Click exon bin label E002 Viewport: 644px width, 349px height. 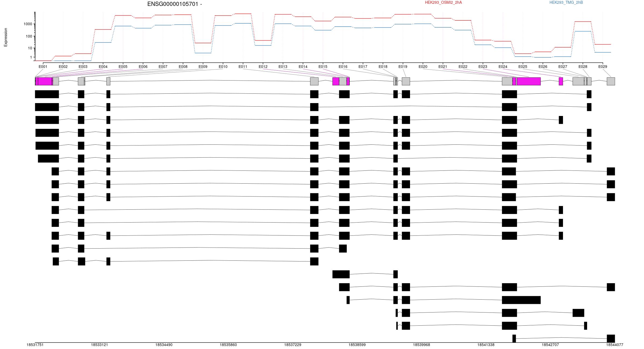[x=63, y=67]
